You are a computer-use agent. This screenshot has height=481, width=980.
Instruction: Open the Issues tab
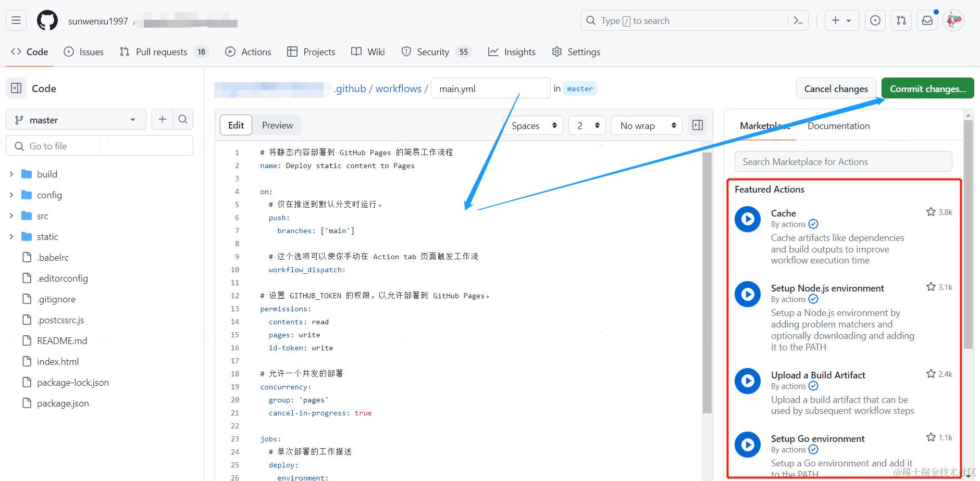84,52
